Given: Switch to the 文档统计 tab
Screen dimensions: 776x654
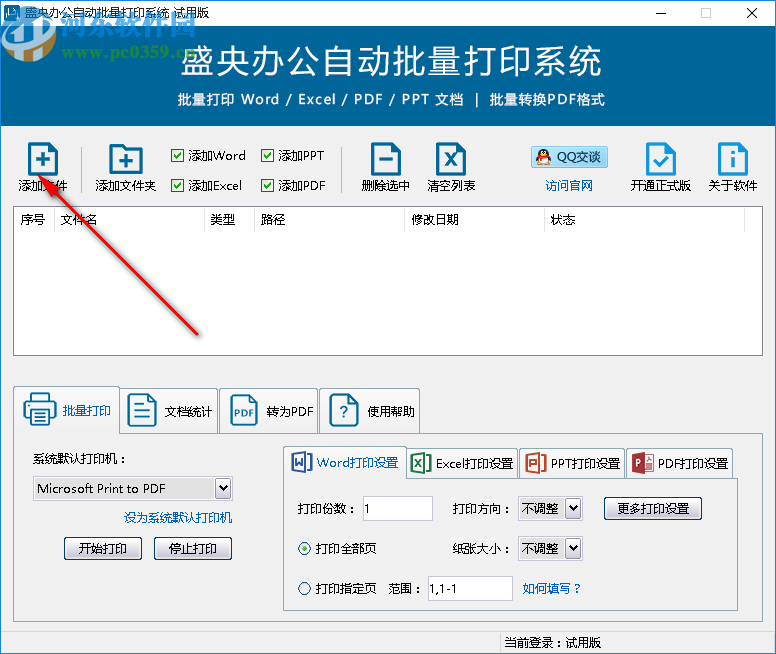Looking at the screenshot, I should tap(169, 411).
